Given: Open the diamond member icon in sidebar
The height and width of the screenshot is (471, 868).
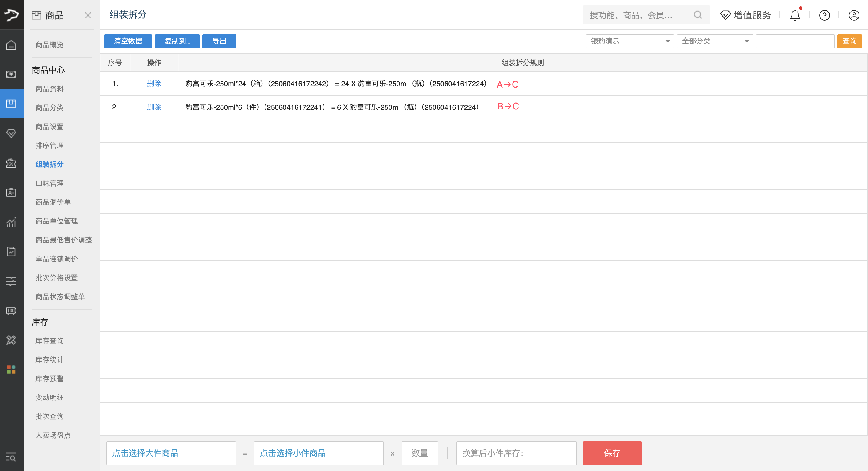Looking at the screenshot, I should point(12,133).
